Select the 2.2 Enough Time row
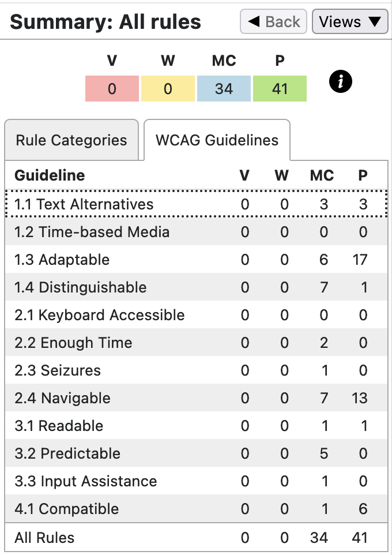Image resolution: width=392 pixels, height=555 pixels. tap(74, 343)
